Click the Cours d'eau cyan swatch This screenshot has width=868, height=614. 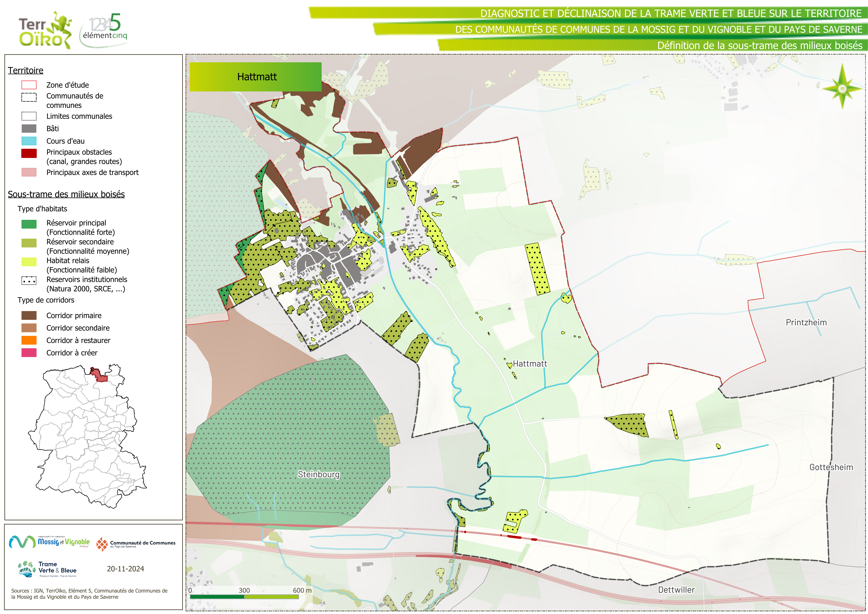click(x=29, y=141)
